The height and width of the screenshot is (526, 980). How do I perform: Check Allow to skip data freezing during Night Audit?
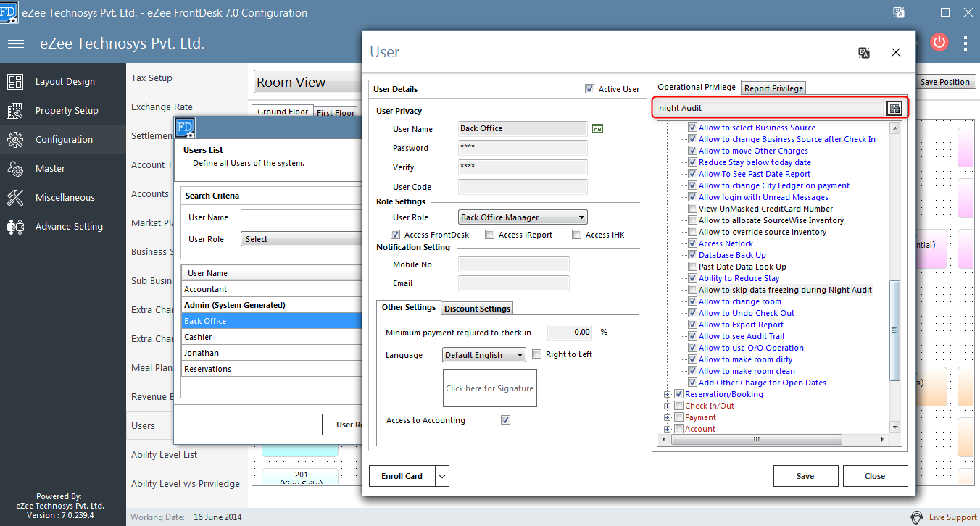(x=692, y=290)
